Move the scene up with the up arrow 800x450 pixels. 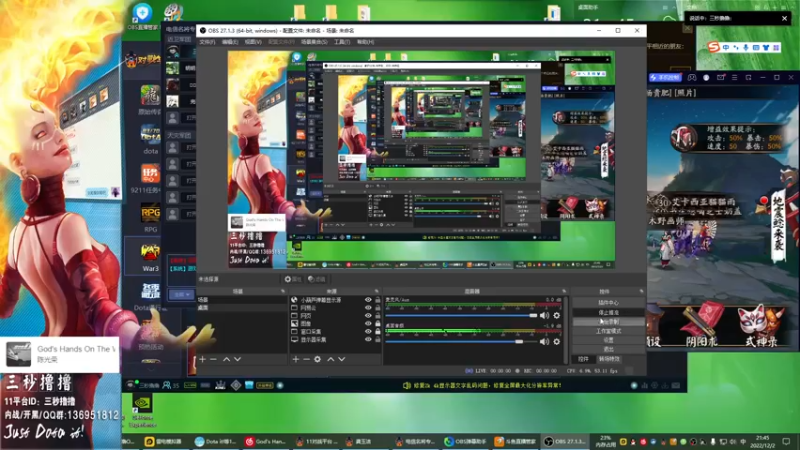coord(227,359)
